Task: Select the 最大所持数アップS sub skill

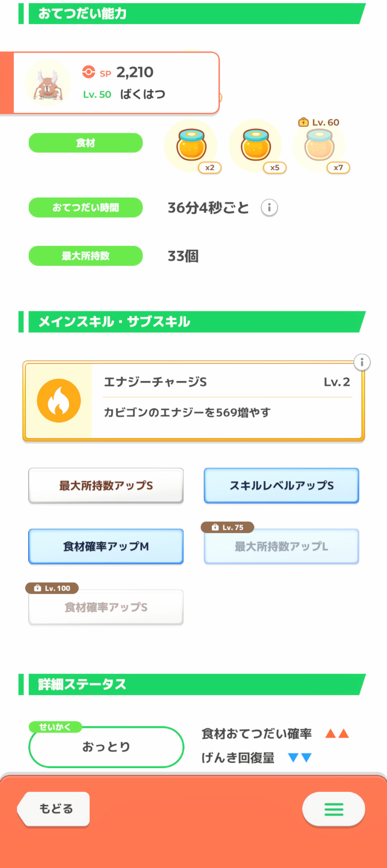Action: (106, 486)
